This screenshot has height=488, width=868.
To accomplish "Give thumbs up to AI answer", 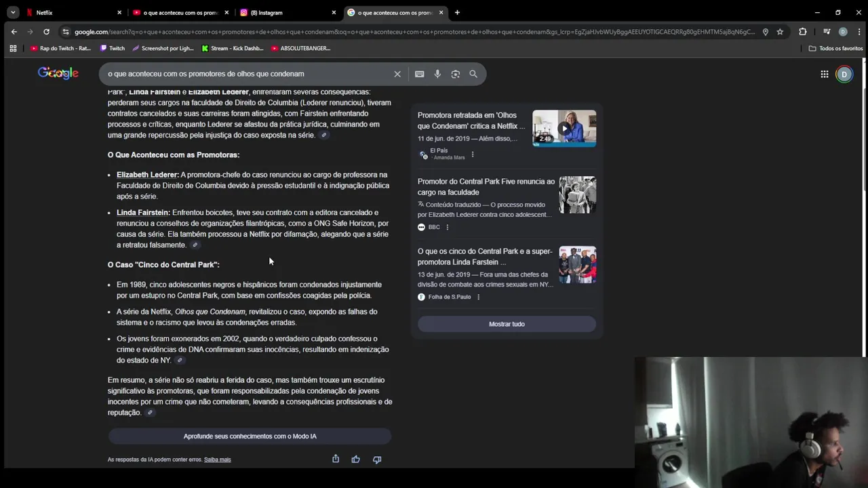I will pos(356,460).
